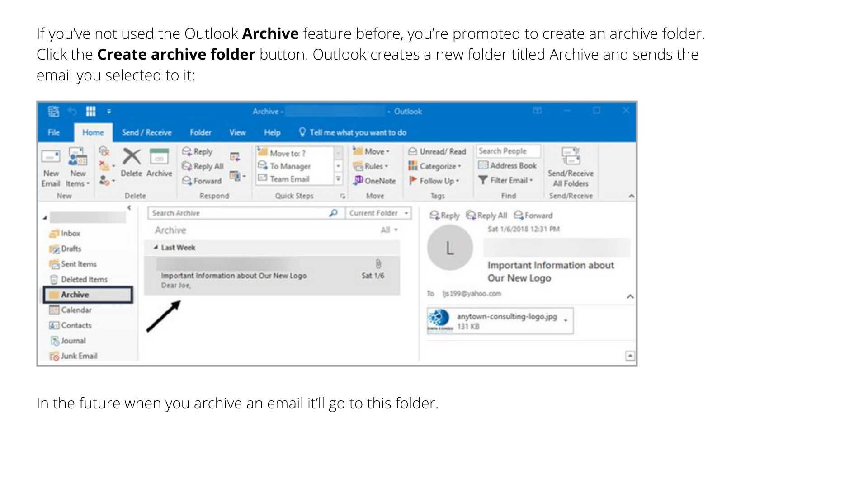This screenshot has height=488, width=868.
Task: Open the Junk Email folder
Action: 79,356
